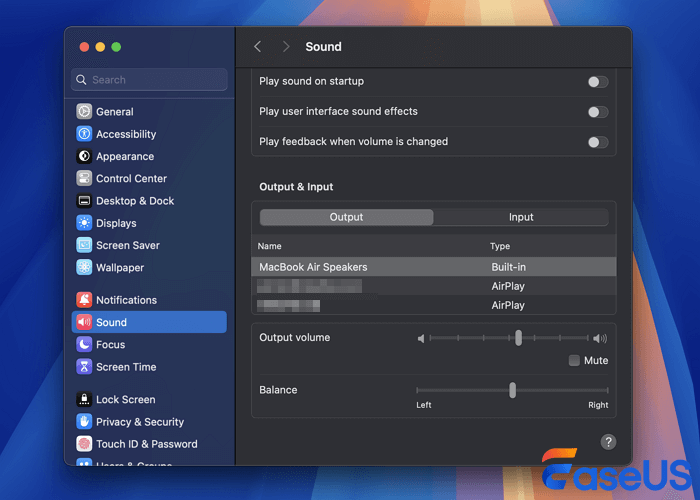Screen dimensions: 700x500
Task: Click the low volume speaker icon
Action: [421, 339]
